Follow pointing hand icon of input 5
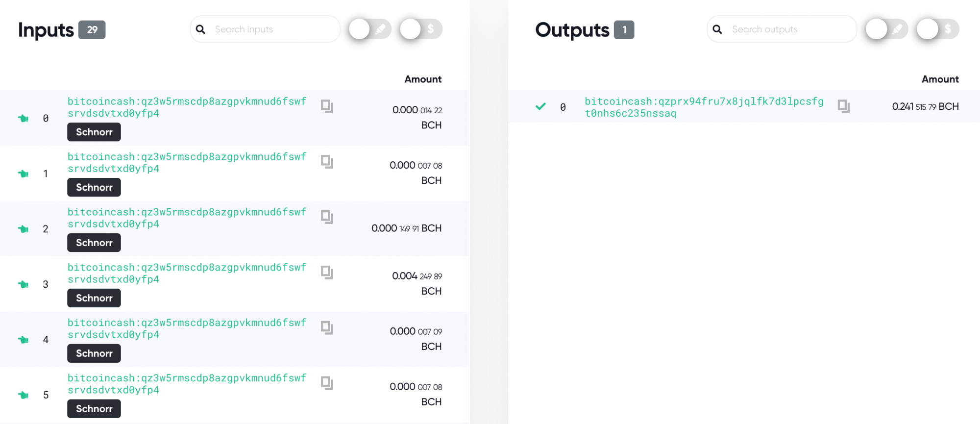 [x=23, y=395]
